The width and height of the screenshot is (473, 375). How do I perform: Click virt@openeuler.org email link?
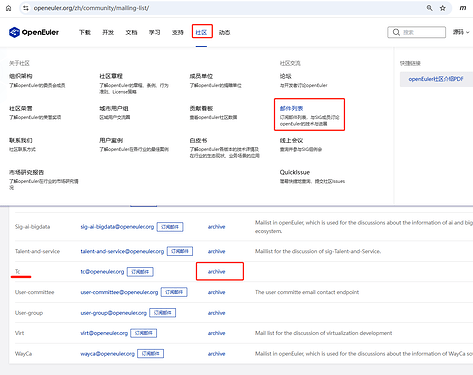pos(104,333)
